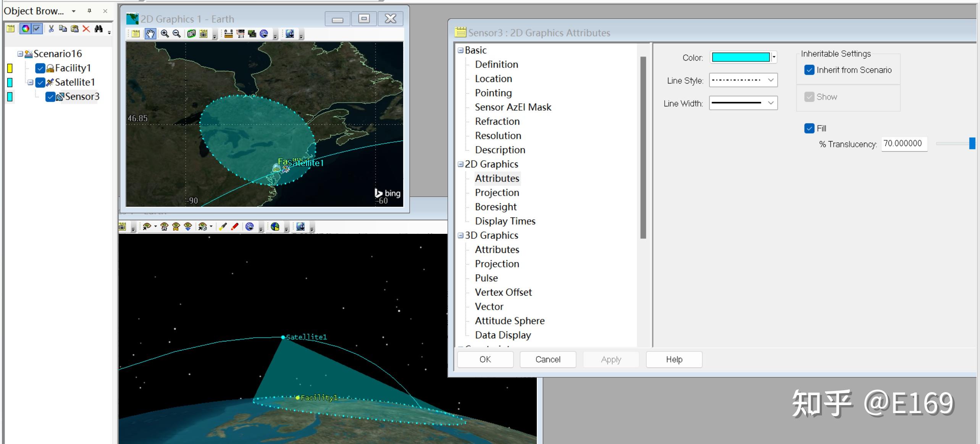Click the scissors cut icon
980x444 pixels.
tap(51, 29)
